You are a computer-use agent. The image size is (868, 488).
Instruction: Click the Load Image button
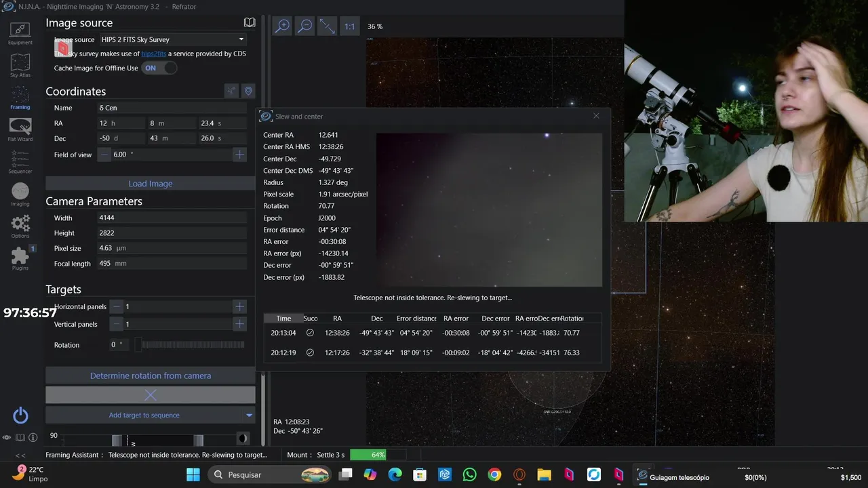[x=151, y=184]
